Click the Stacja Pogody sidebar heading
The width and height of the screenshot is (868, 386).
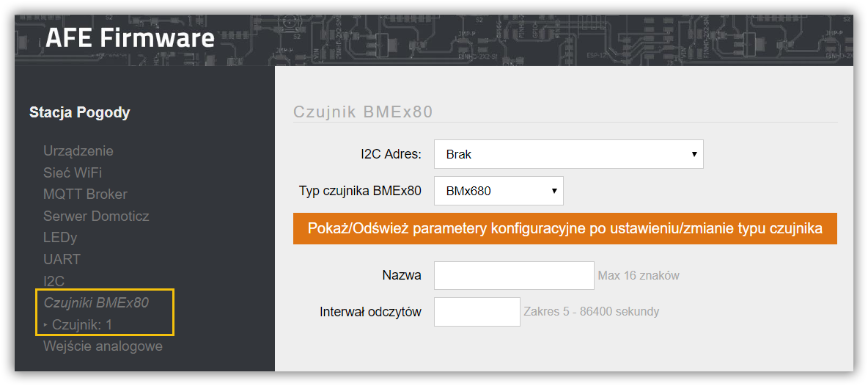coord(80,113)
